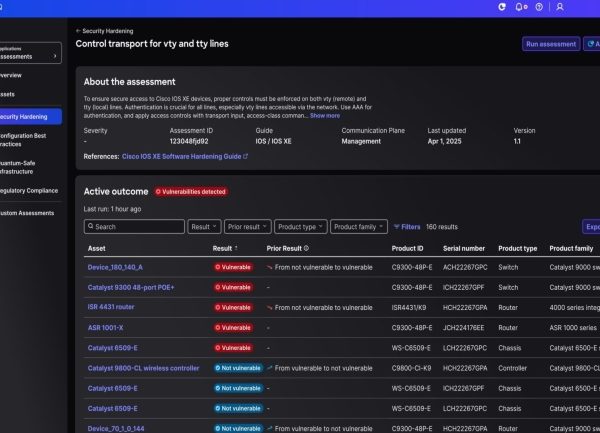Click Show more in assessment description

click(325, 116)
